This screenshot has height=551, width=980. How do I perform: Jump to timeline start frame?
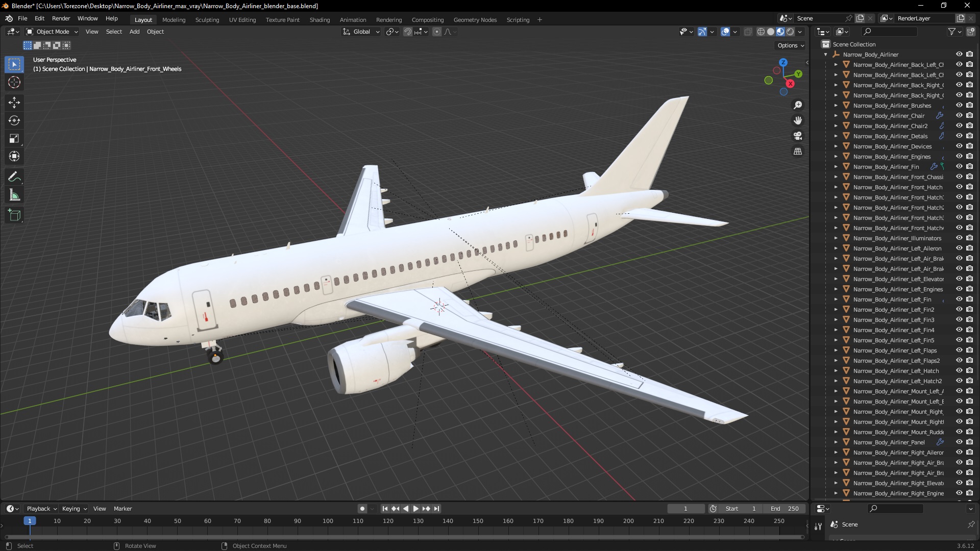point(385,509)
